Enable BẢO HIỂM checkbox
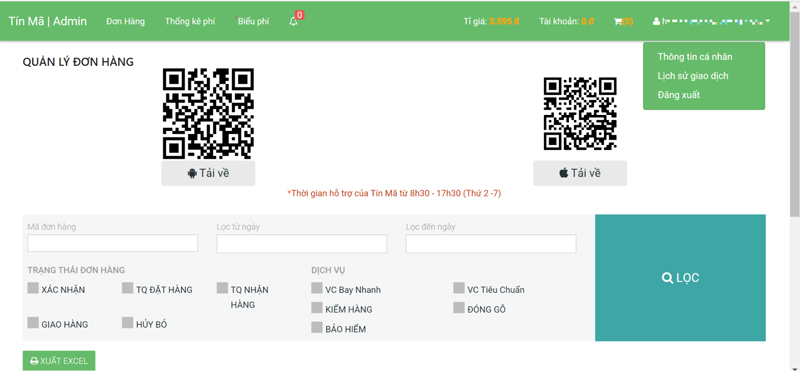 pyautogui.click(x=317, y=328)
